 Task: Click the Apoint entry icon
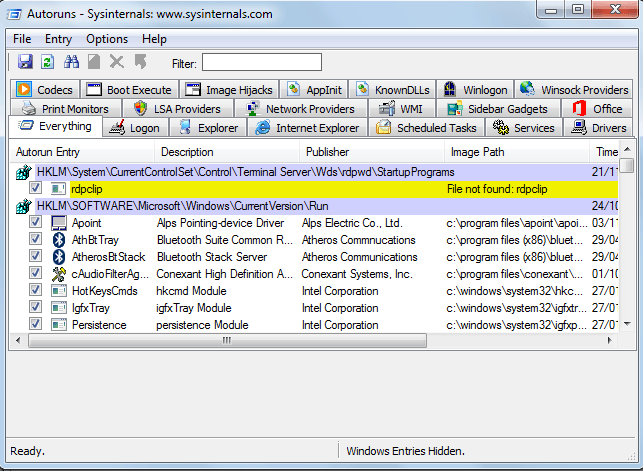tap(59, 223)
